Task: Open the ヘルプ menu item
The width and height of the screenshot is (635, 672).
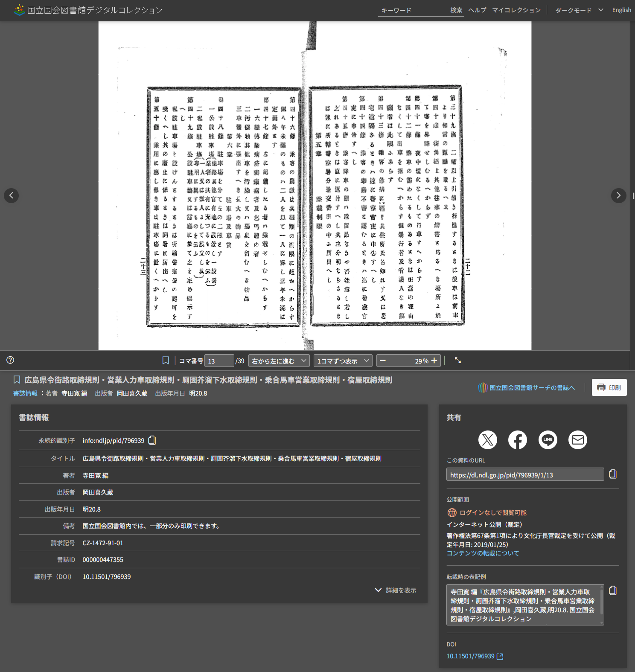Action: (477, 10)
